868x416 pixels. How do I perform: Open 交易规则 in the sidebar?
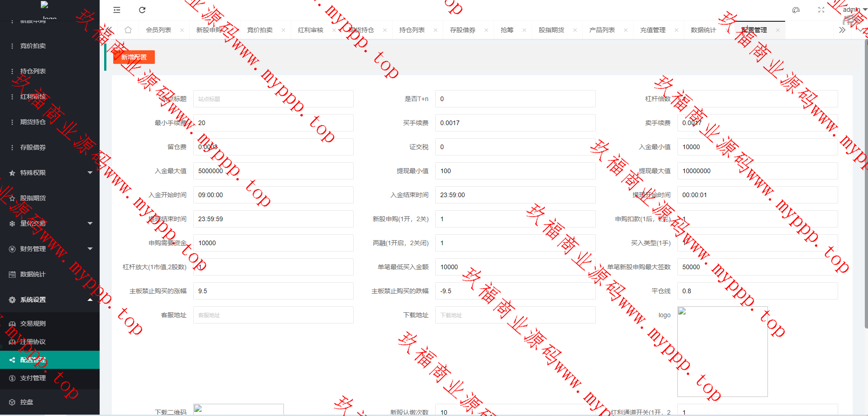point(33,324)
